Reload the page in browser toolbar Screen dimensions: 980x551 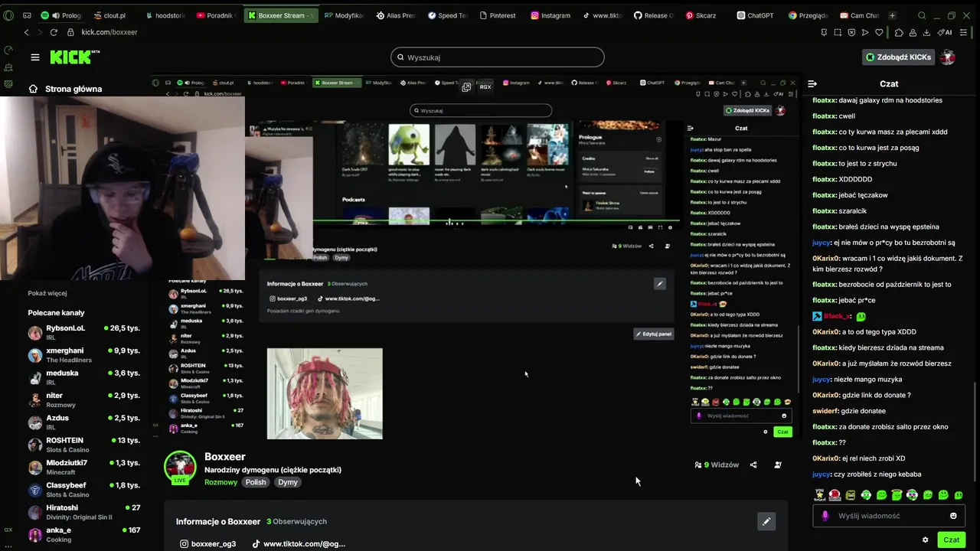(x=54, y=32)
